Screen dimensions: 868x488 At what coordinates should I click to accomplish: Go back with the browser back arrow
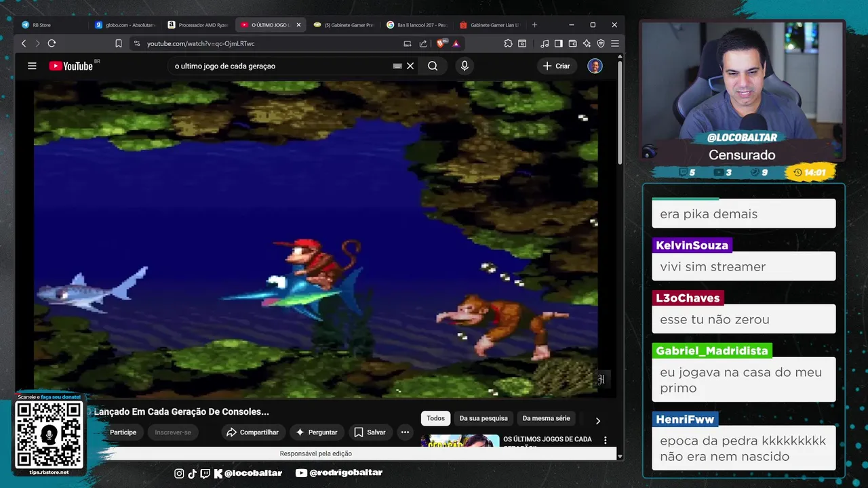pyautogui.click(x=24, y=43)
